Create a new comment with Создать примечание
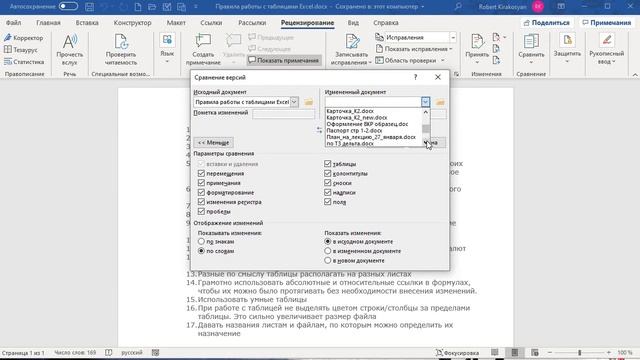640x360 pixels. (x=203, y=49)
